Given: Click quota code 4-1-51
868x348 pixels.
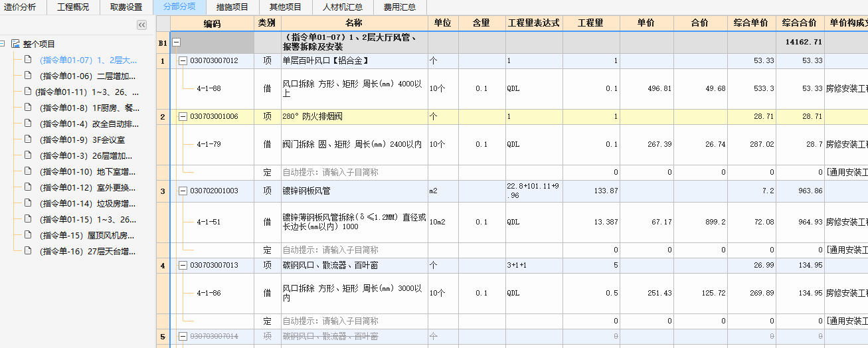Looking at the screenshot, I should [209, 222].
